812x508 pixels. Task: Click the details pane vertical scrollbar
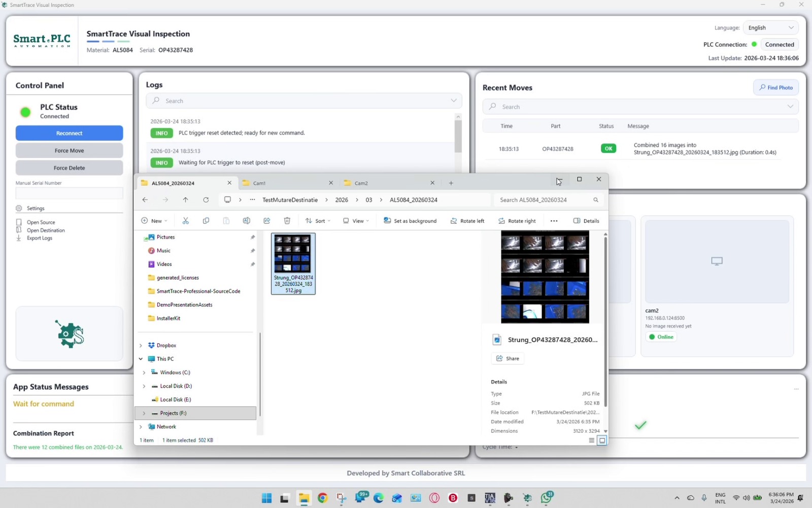tap(605, 322)
